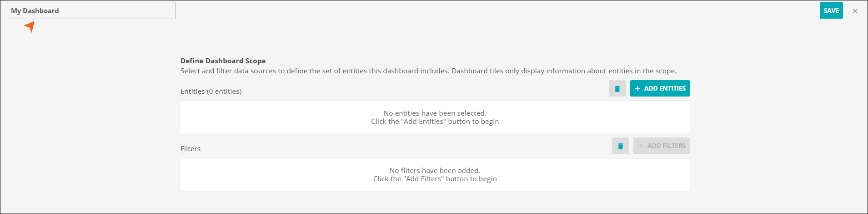The height and width of the screenshot is (214, 868).
Task: Click the plus icon on Add Filters
Action: click(641, 146)
